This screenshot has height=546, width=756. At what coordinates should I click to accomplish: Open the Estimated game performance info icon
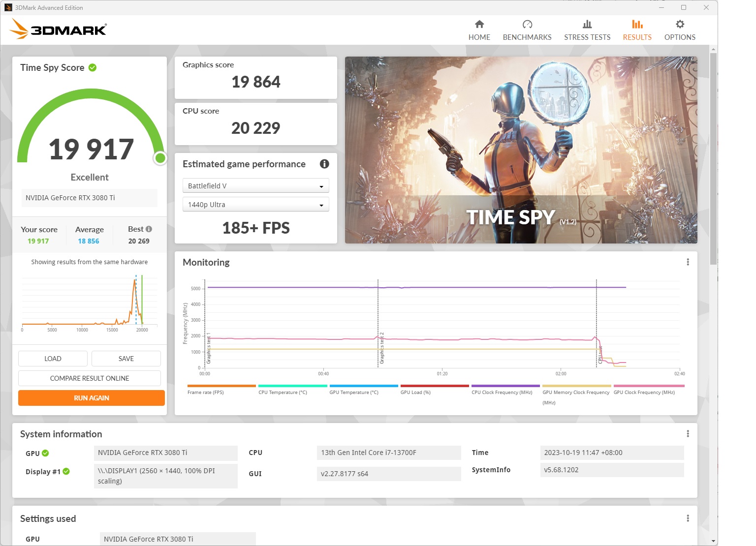tap(324, 164)
